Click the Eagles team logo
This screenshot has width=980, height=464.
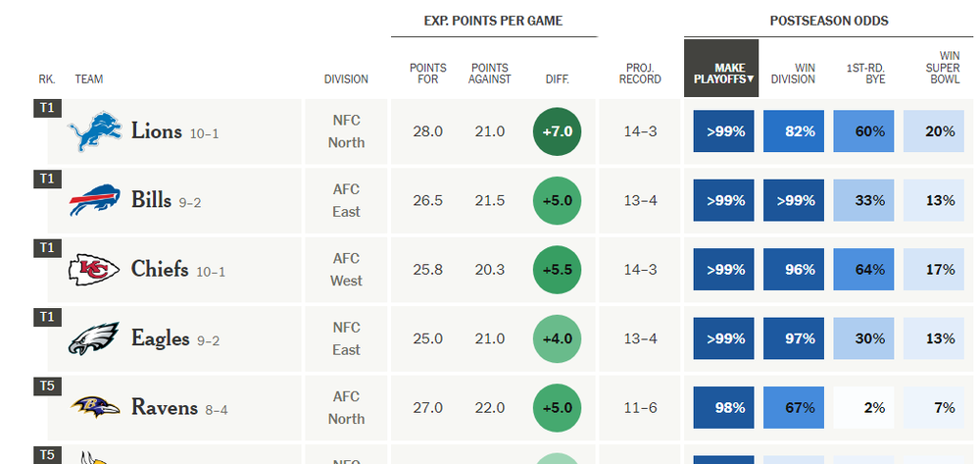[93, 338]
